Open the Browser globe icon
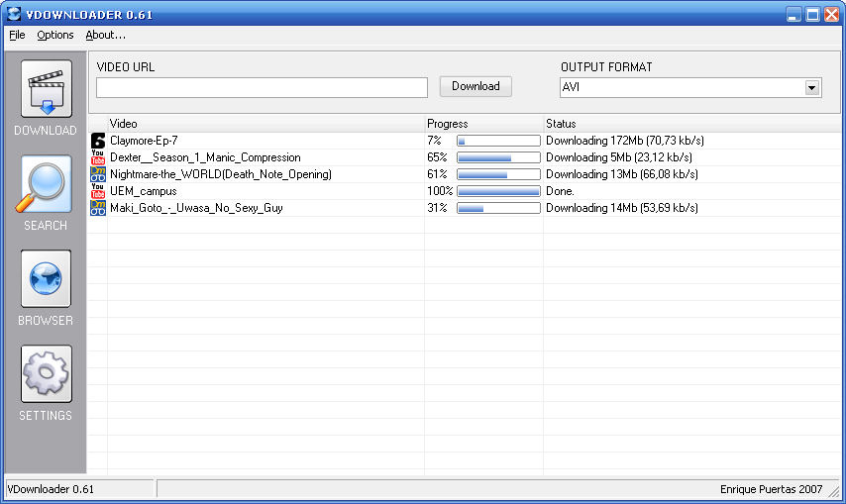846x504 pixels. pos(47,278)
